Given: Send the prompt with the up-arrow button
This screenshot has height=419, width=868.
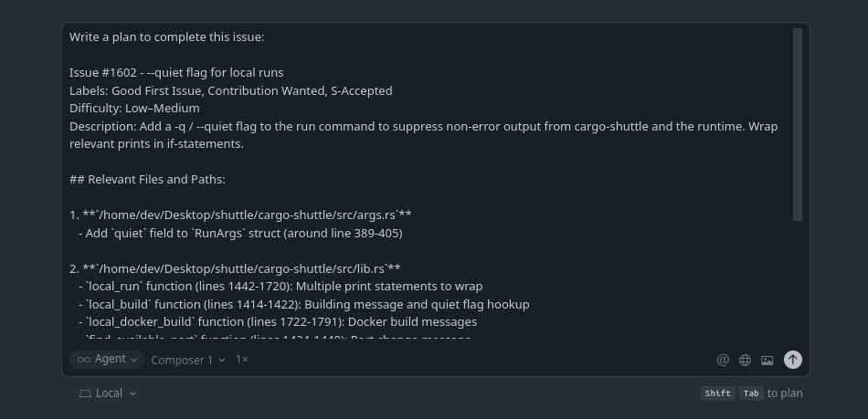Looking at the screenshot, I should [x=792, y=360].
